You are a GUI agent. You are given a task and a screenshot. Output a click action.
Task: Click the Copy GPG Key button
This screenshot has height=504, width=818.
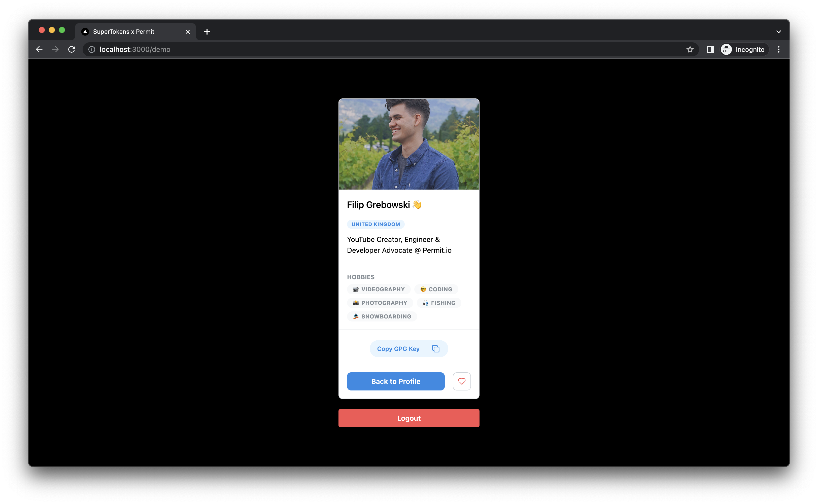click(x=398, y=349)
